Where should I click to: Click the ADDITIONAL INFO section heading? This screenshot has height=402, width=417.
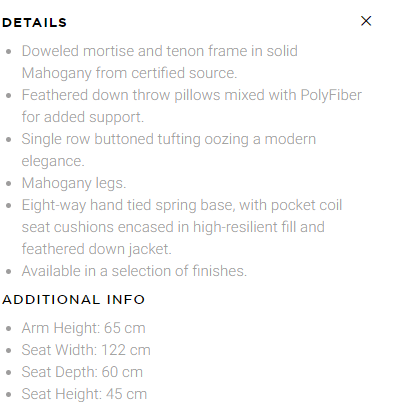click(x=73, y=299)
